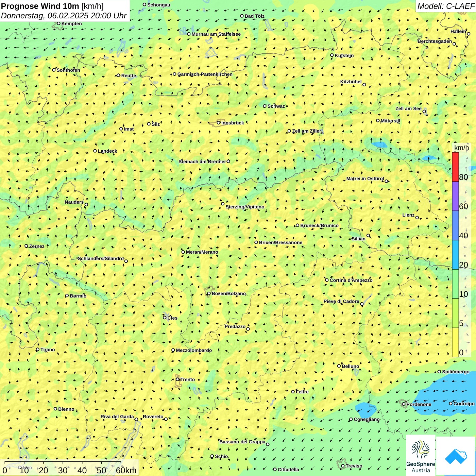The width and height of the screenshot is (476, 476).
Task: Click the green 10 km/h legend color
Action: pyautogui.click(x=455, y=284)
